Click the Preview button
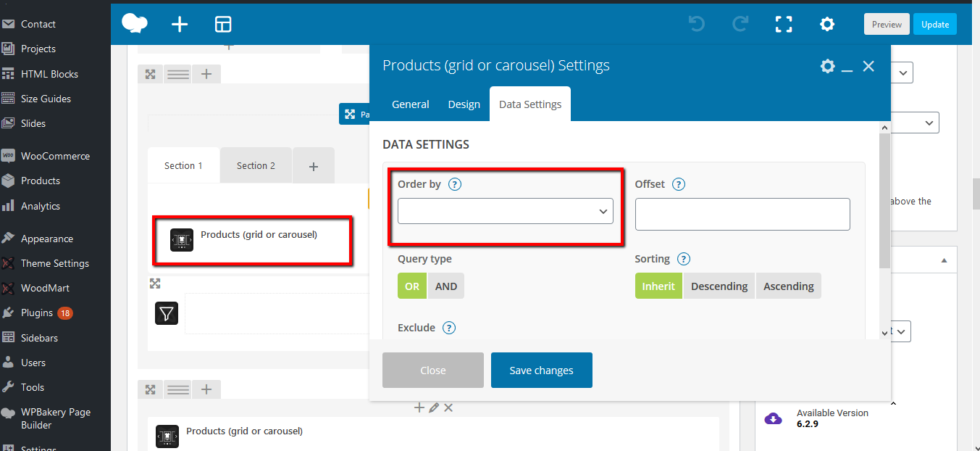 click(x=887, y=24)
